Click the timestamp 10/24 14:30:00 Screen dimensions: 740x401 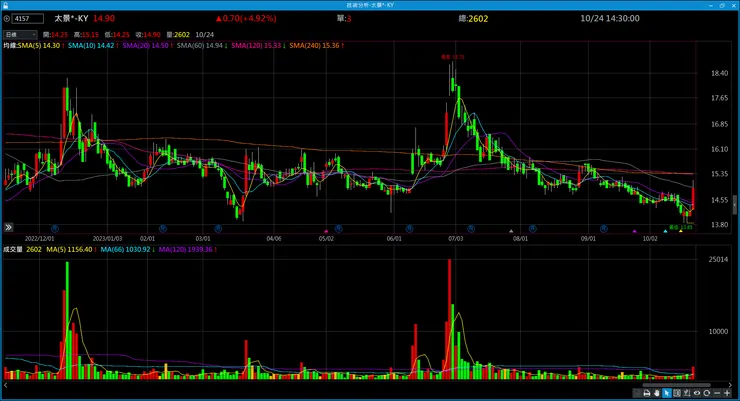click(610, 18)
